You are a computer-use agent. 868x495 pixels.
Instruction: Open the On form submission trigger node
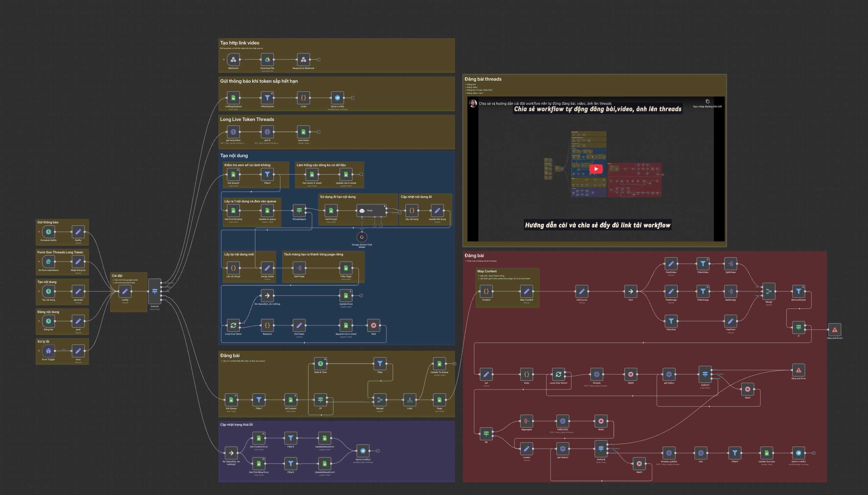[x=49, y=262]
